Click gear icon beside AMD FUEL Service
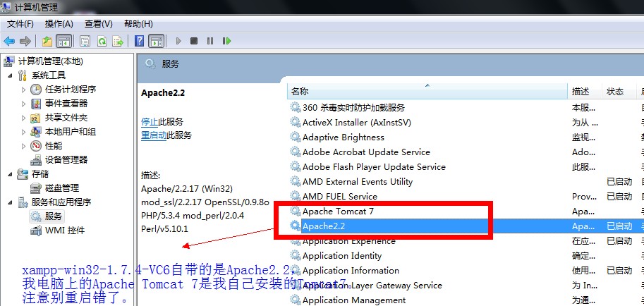This screenshot has width=644, height=306. (296, 196)
